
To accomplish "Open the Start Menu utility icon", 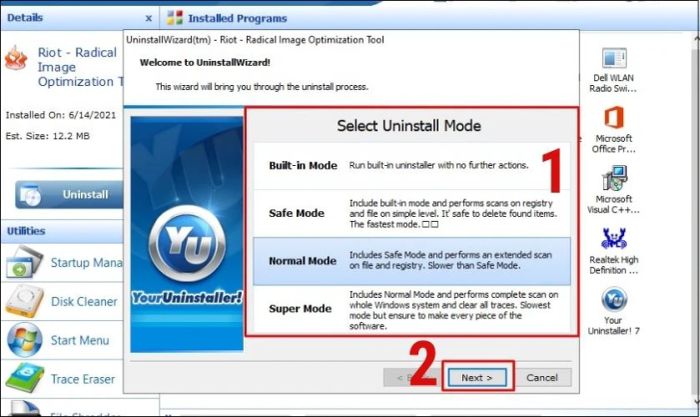I will tap(25, 340).
